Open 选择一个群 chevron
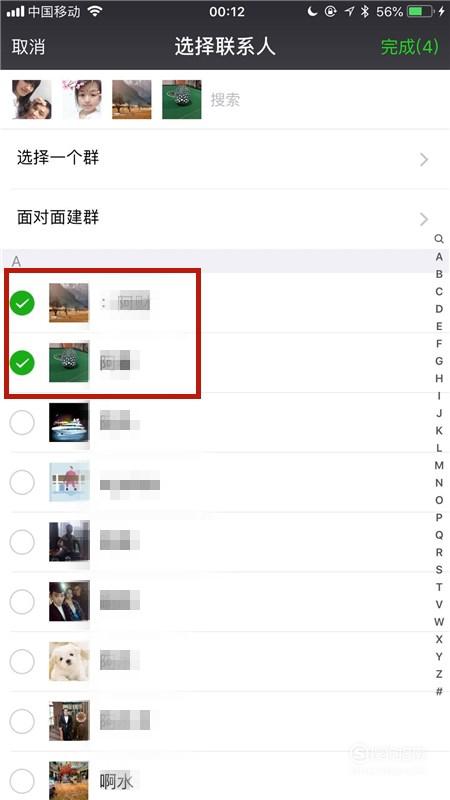Image resolution: width=450 pixels, height=800 pixels. (423, 160)
